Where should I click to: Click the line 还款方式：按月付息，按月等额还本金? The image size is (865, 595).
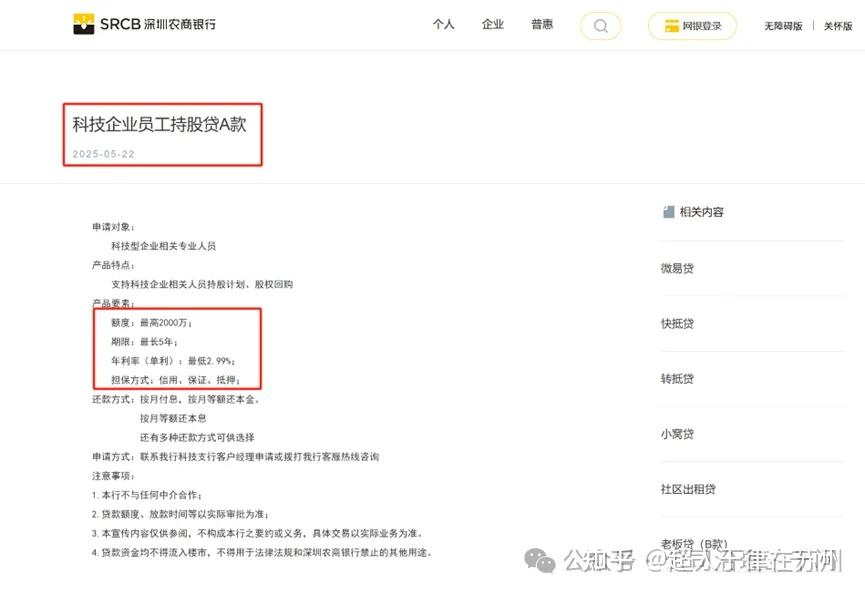click(176, 399)
